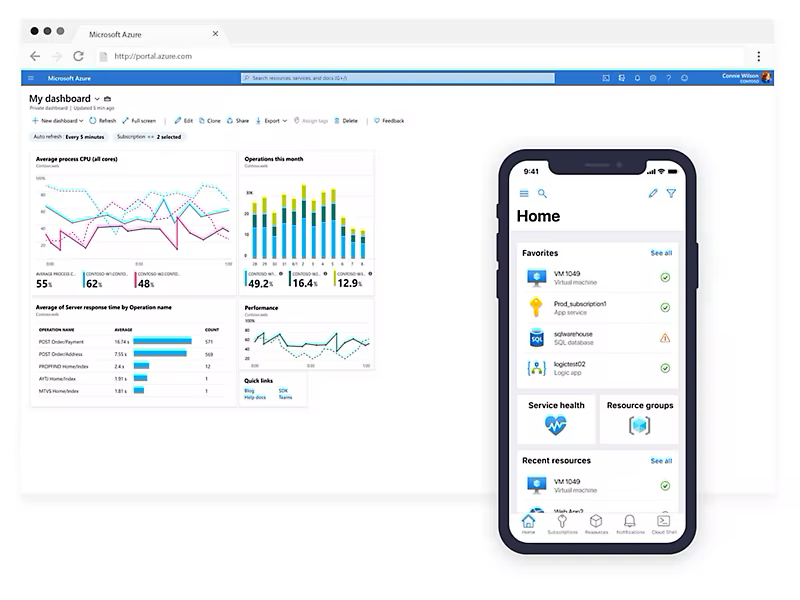
Task: Open the directory and subscription filter icon
Action: tap(621, 78)
